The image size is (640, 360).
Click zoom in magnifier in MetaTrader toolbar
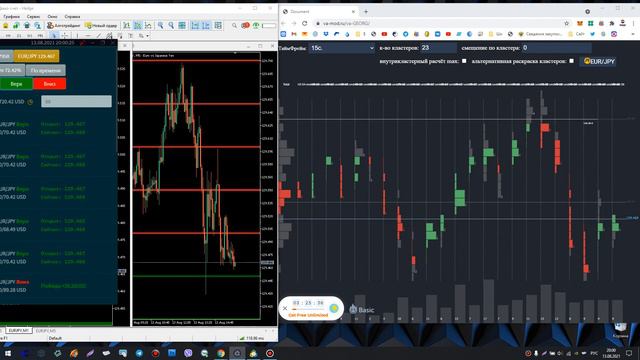coord(160,25)
